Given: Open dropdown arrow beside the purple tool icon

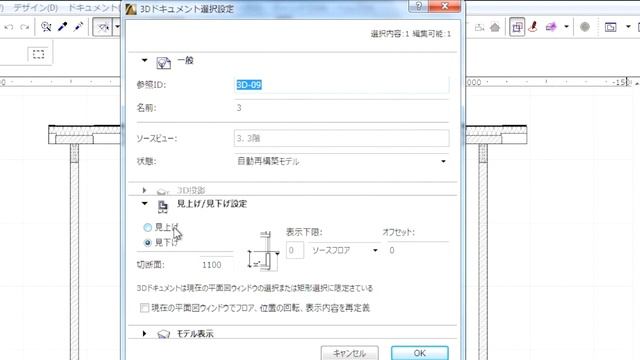Looking at the screenshot, I should pyautogui.click(x=567, y=27).
